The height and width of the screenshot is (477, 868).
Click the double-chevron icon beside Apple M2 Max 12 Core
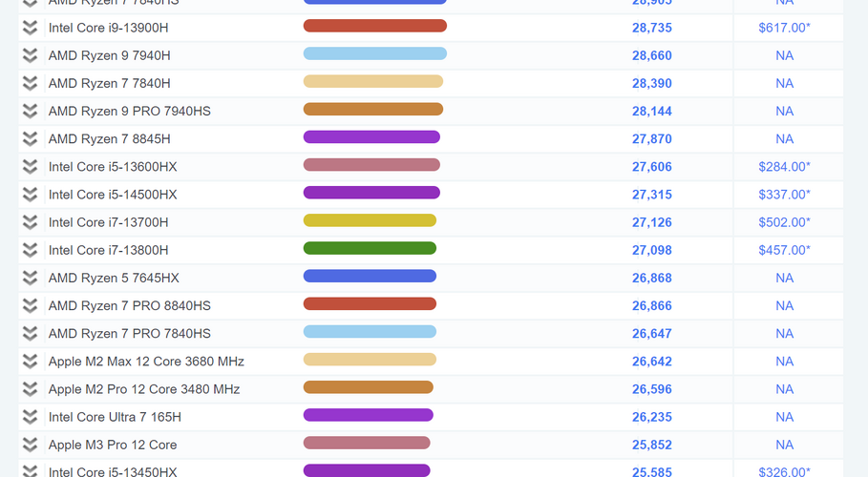tap(30, 362)
